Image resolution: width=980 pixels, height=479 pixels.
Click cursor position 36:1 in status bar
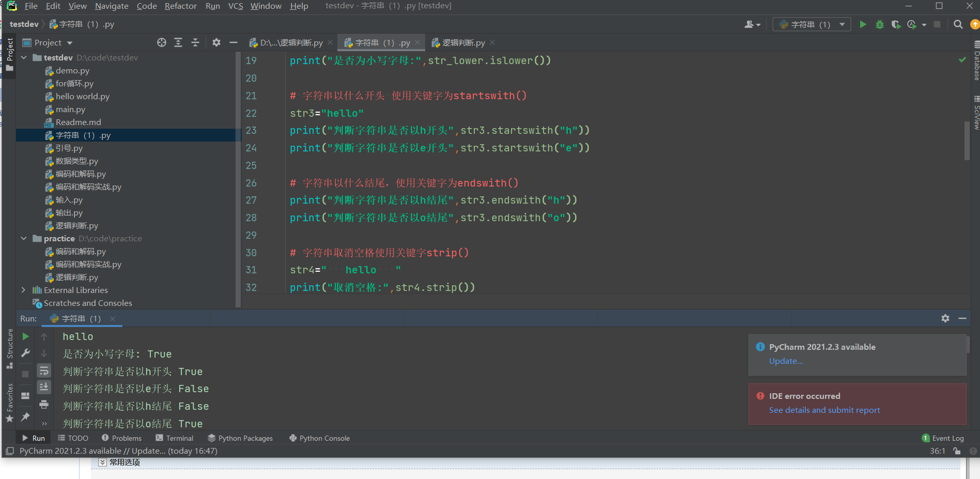(937, 451)
